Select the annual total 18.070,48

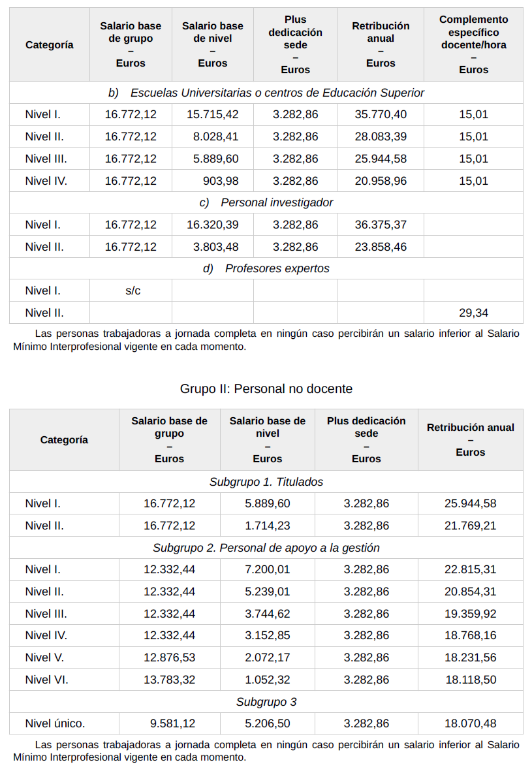point(470,724)
